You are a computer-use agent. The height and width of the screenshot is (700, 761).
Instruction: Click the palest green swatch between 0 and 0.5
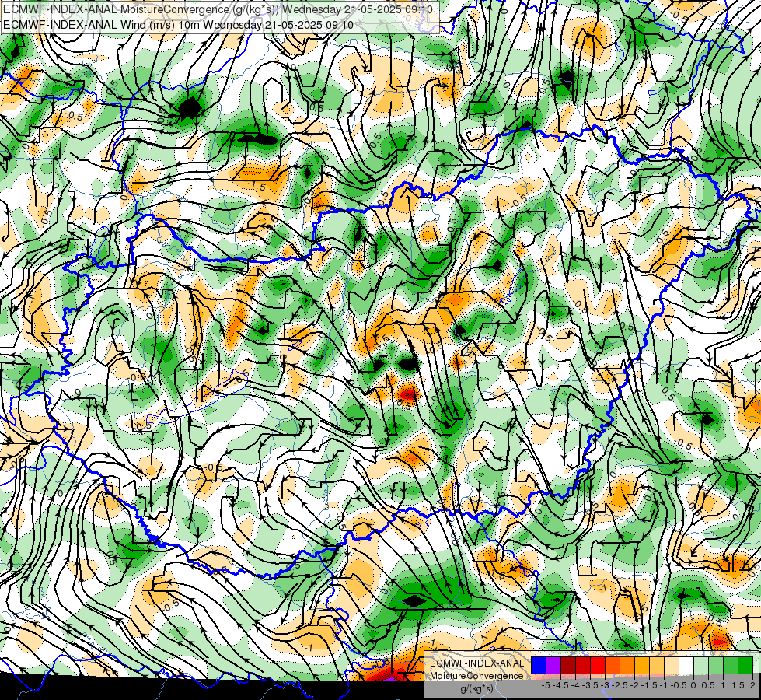(701, 665)
